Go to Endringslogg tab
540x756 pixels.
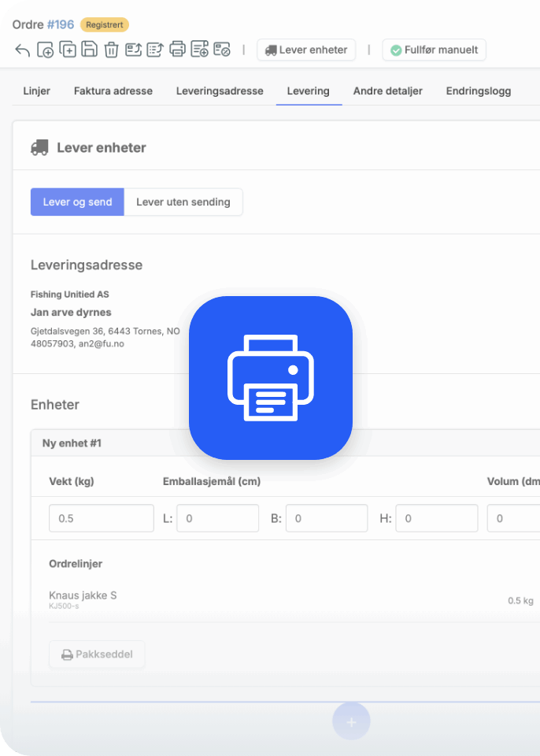click(478, 91)
